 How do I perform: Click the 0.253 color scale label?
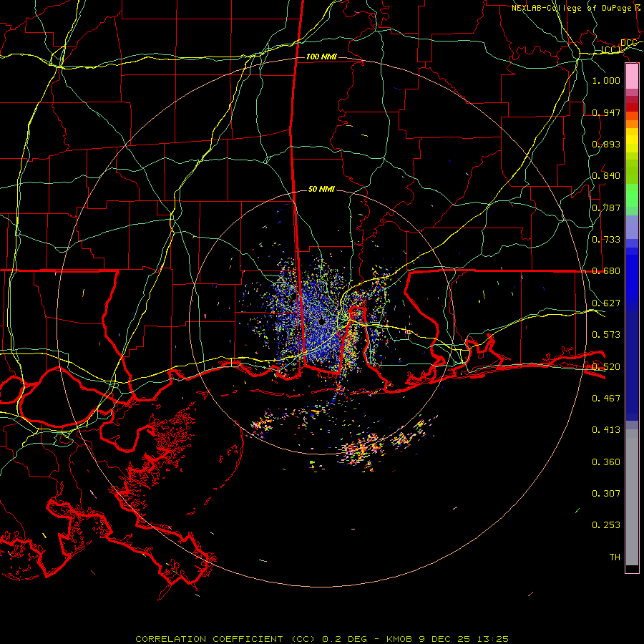[x=606, y=525]
